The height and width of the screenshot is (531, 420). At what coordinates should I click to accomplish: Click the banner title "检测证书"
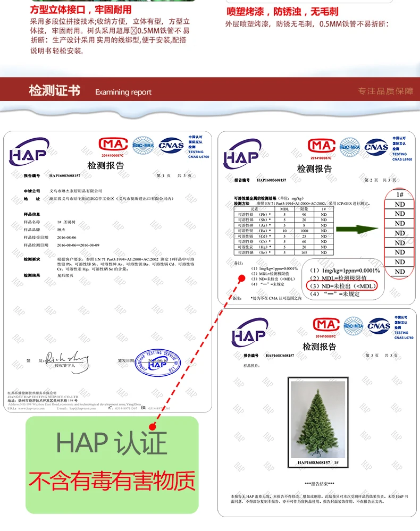[x=55, y=90]
